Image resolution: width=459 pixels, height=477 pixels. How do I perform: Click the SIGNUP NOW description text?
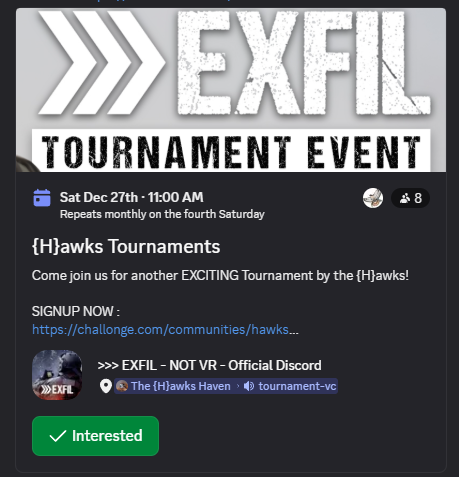coord(76,312)
